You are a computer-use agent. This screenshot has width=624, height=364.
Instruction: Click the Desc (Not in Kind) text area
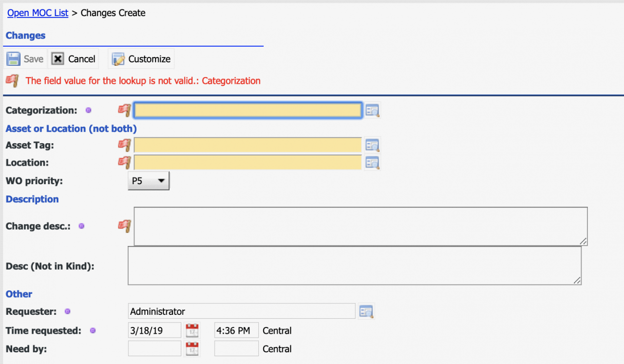(354, 266)
